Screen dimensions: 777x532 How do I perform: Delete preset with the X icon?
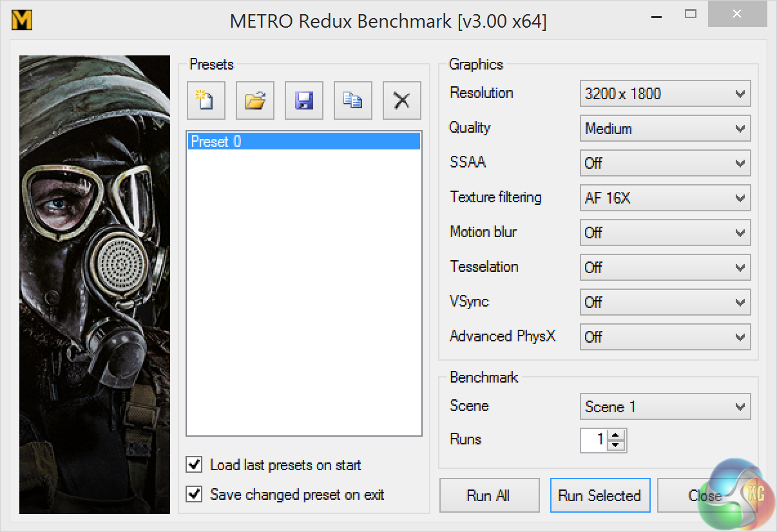(402, 100)
